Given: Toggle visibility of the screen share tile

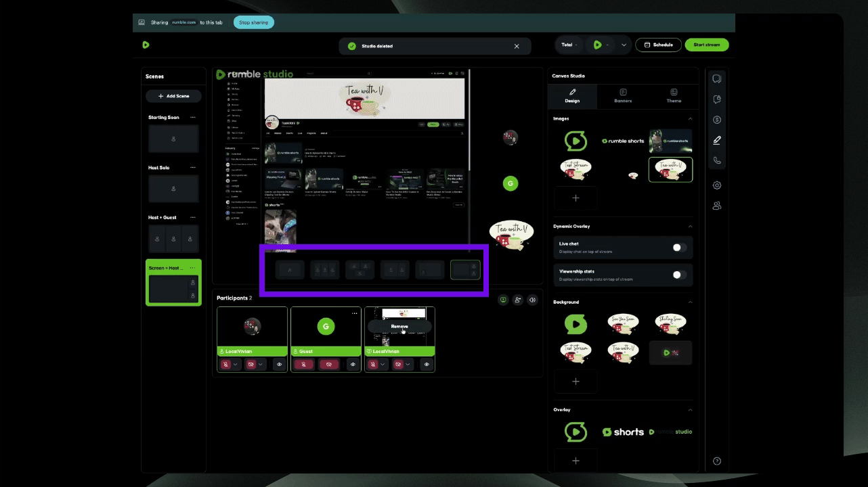Looking at the screenshot, I should 427,364.
